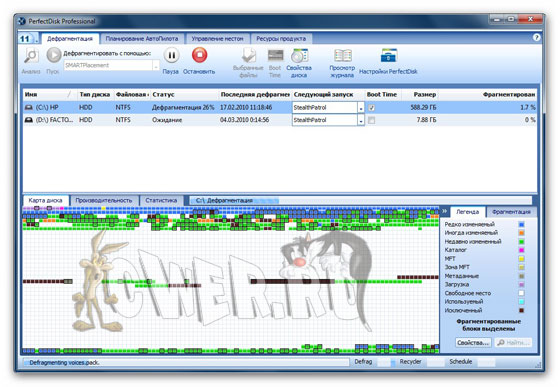This screenshot has width=560, height=387.
Task: Switch to Планирование АвтоПилота tab
Action: click(x=142, y=39)
